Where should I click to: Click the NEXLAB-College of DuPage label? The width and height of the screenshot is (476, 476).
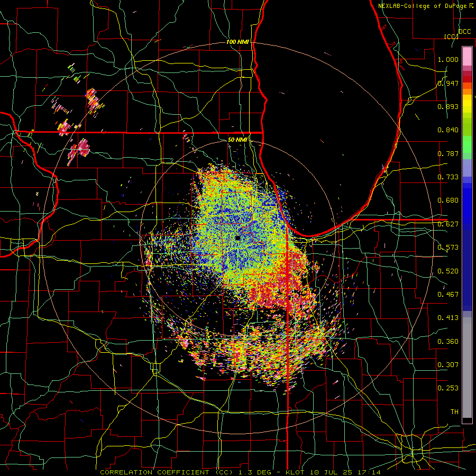coord(422,6)
